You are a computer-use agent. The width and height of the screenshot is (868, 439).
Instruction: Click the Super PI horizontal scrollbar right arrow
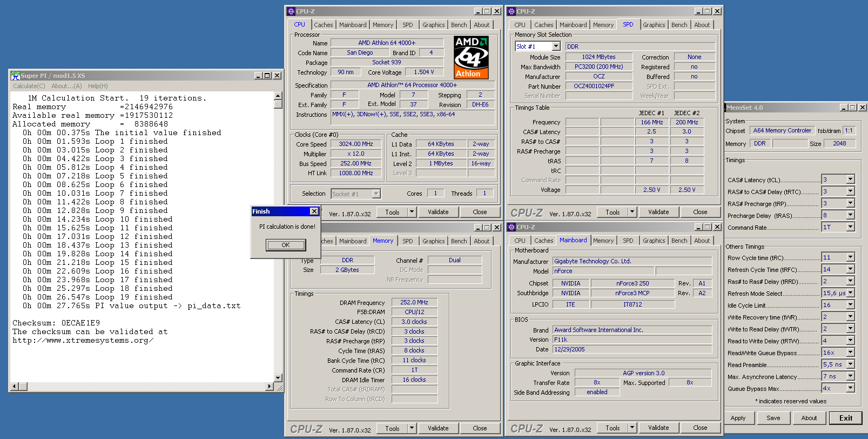click(x=270, y=387)
